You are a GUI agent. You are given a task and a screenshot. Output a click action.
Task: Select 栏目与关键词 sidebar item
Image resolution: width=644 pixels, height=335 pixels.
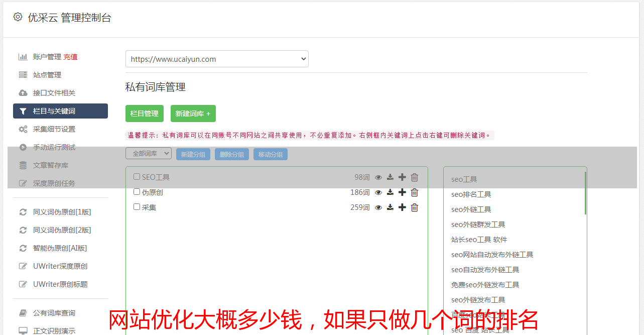[x=60, y=111]
